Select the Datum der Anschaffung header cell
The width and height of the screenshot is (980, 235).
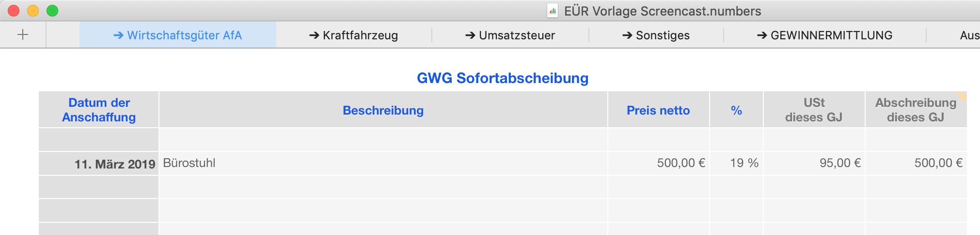point(99,110)
